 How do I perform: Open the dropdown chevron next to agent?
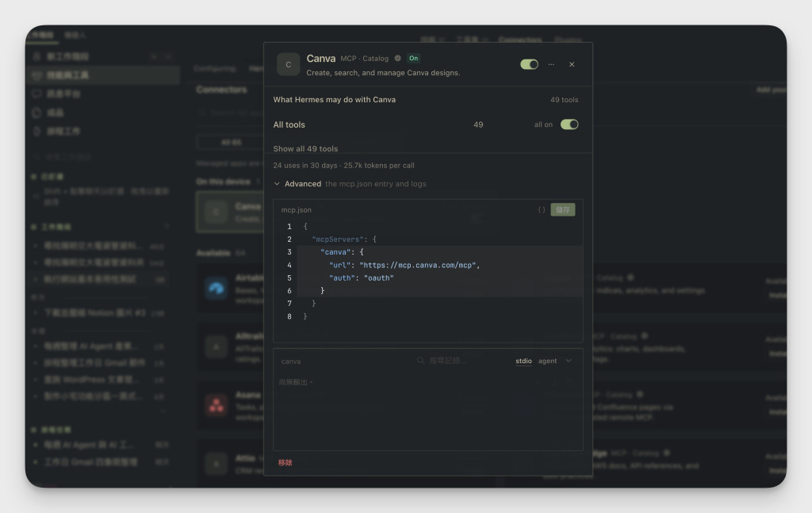click(569, 361)
